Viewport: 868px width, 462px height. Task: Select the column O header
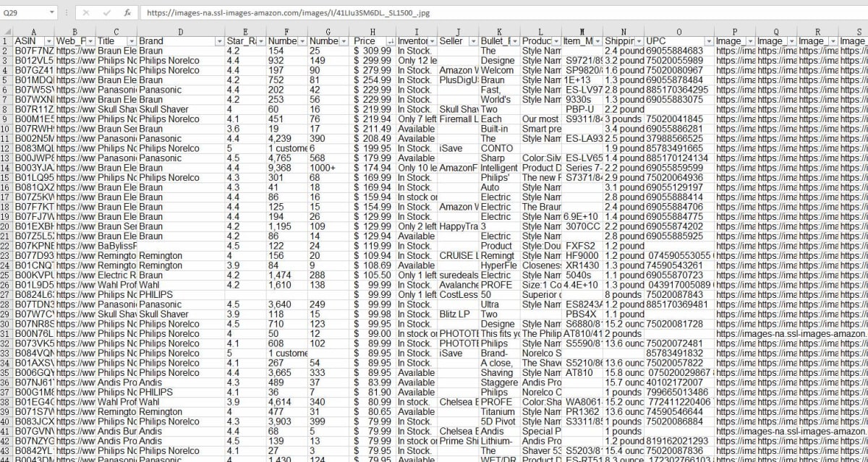pos(679,32)
